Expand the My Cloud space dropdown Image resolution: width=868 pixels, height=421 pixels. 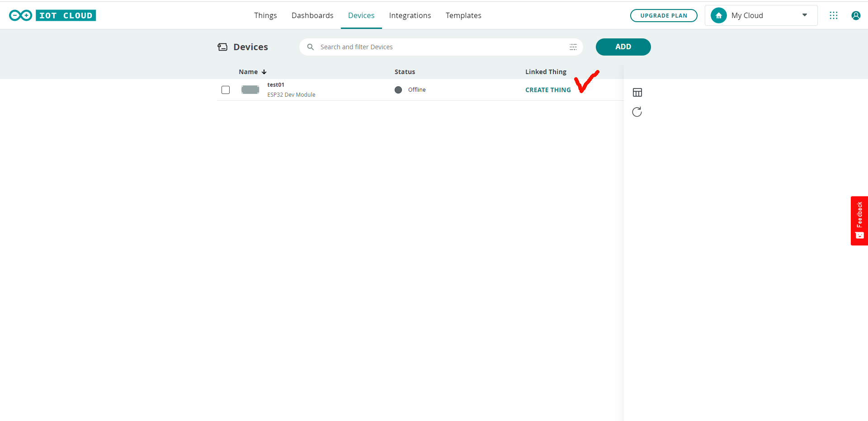(805, 15)
